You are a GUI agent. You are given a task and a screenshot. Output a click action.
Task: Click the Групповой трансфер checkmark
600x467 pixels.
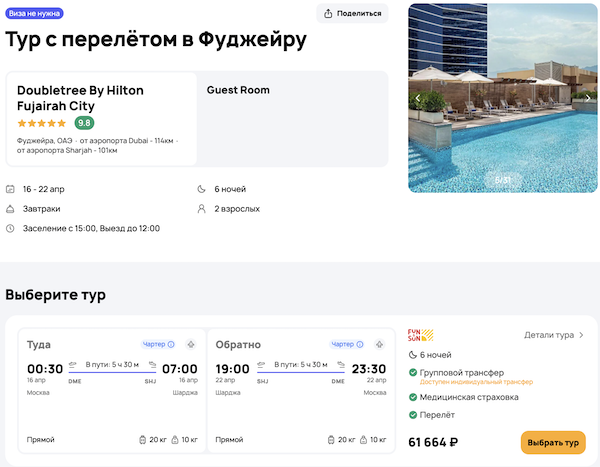coord(414,373)
